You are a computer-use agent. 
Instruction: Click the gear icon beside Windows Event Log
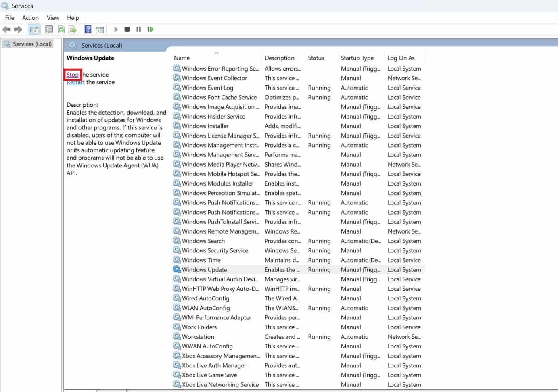click(x=177, y=87)
